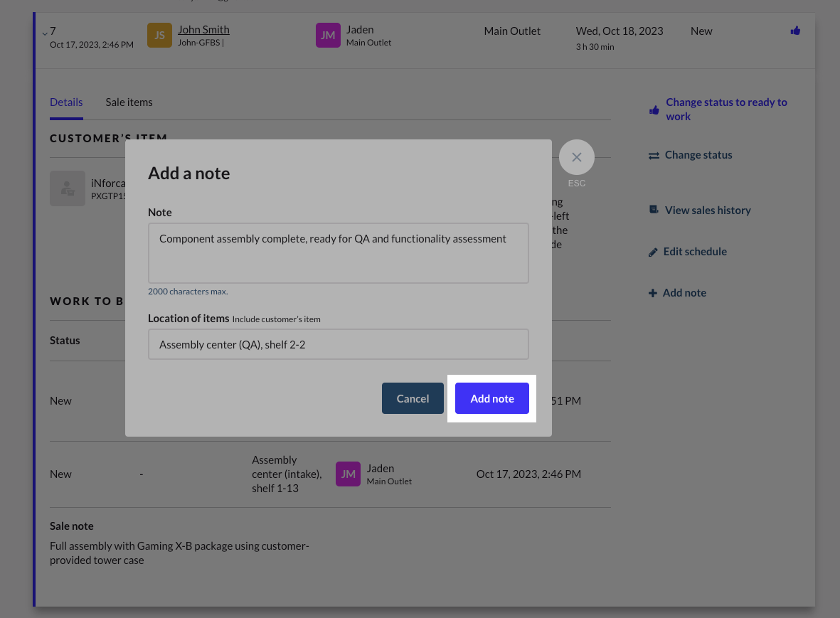Click inside the Note text area
840x618 pixels.
tap(338, 253)
